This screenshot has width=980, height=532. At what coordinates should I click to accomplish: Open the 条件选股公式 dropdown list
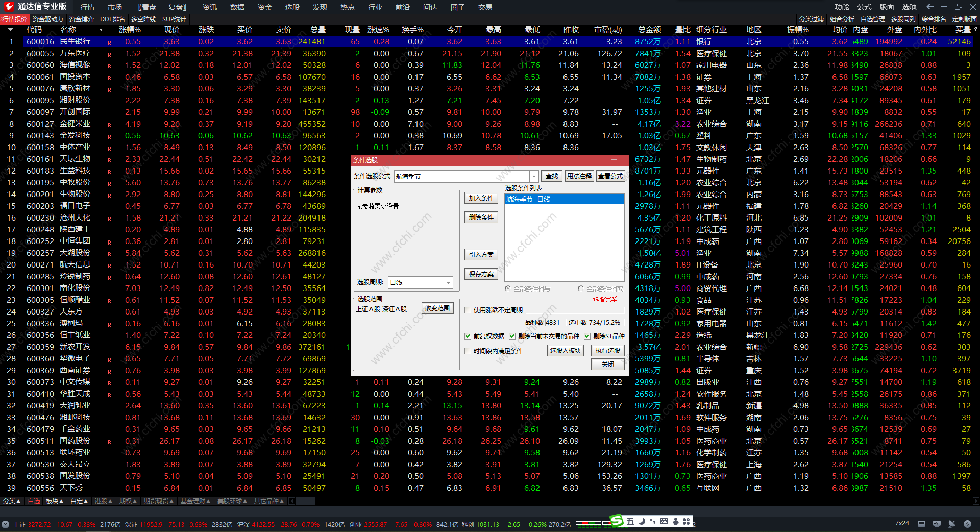534,176
